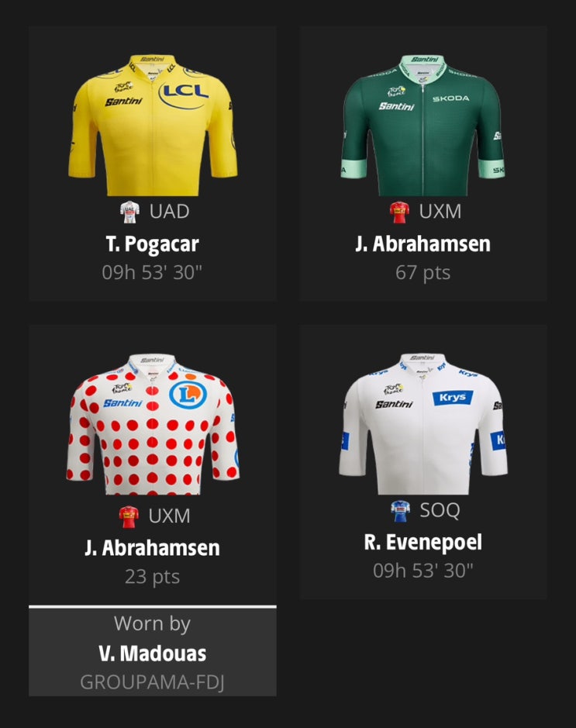Viewport: 576px width, 728px height.
Task: Click the SOQ team jersey icon
Action: point(400,511)
